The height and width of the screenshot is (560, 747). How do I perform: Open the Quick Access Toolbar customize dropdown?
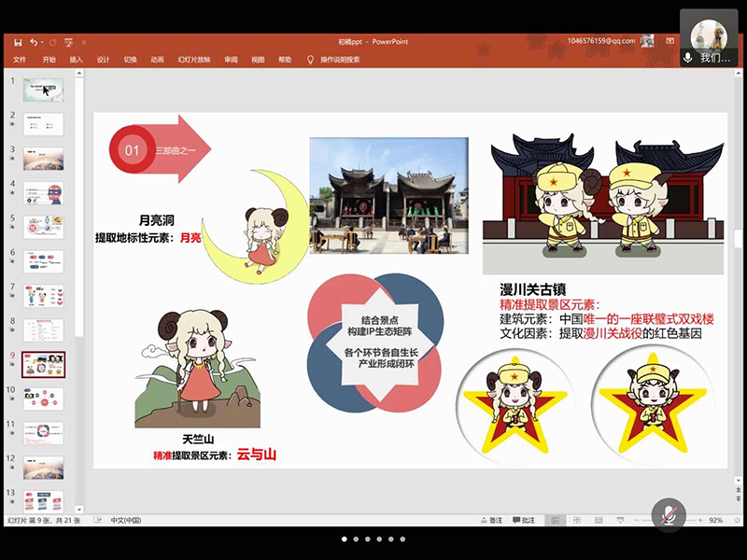tap(83, 42)
